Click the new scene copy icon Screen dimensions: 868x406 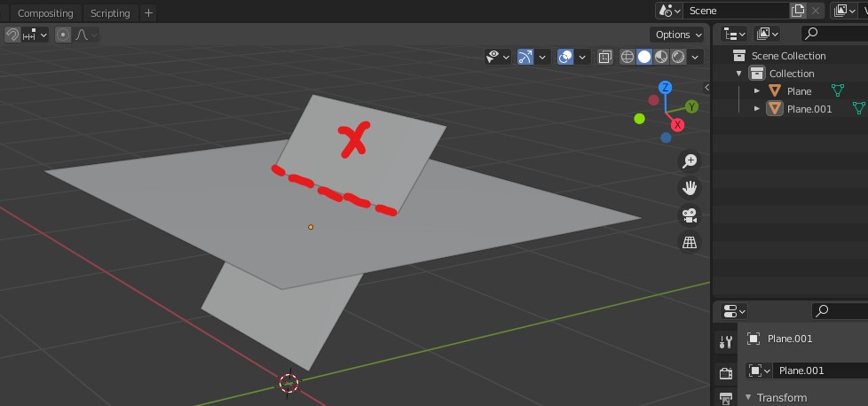point(798,11)
